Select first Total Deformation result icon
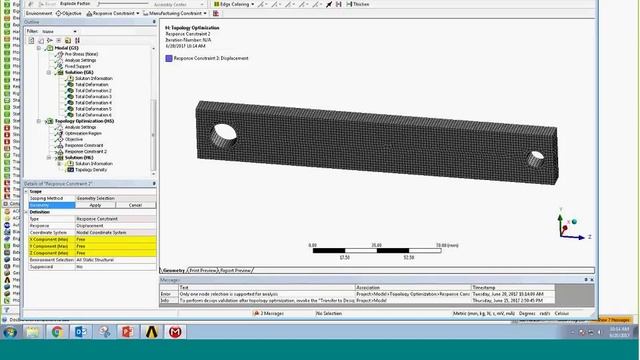This screenshot has width=640, height=360. 70,84
